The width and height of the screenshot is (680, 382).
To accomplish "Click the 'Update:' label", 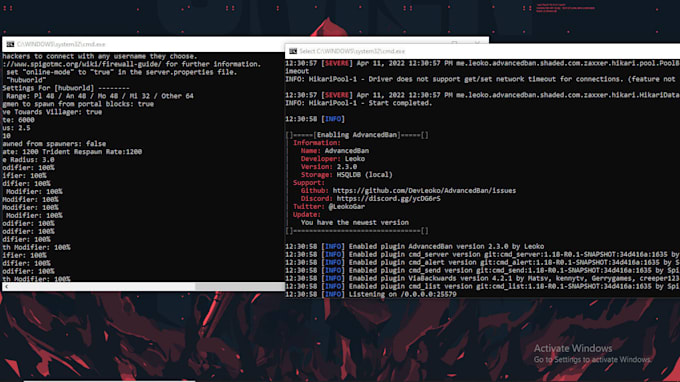I will click(x=307, y=214).
